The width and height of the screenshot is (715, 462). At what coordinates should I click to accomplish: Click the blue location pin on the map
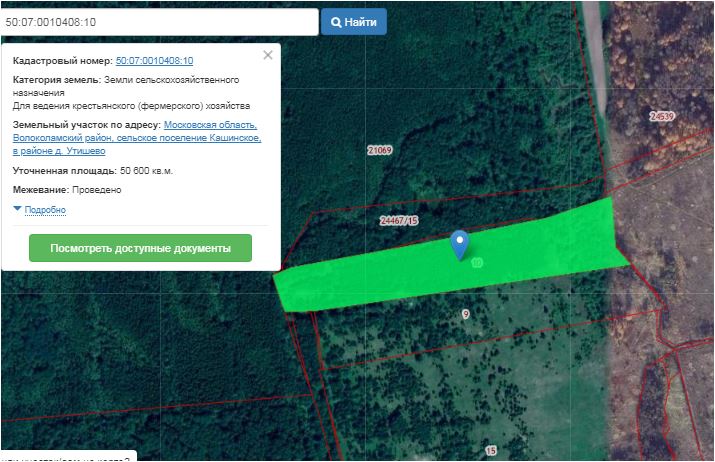[459, 243]
